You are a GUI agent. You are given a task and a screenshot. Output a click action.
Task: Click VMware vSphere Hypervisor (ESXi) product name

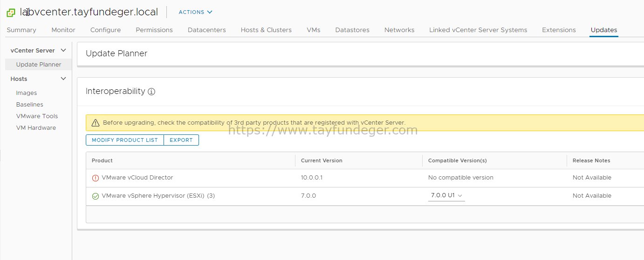(x=153, y=196)
